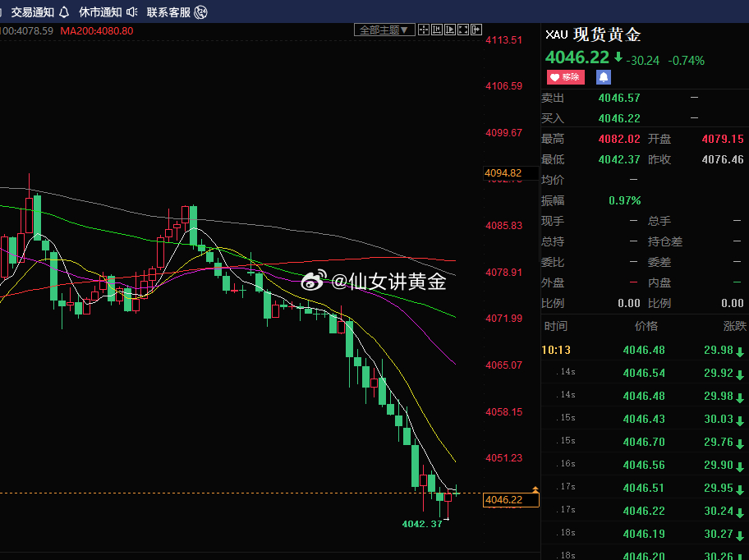The height and width of the screenshot is (560, 749).
Task: Click the MA200:4080.80 indicator label
Action: 96,31
